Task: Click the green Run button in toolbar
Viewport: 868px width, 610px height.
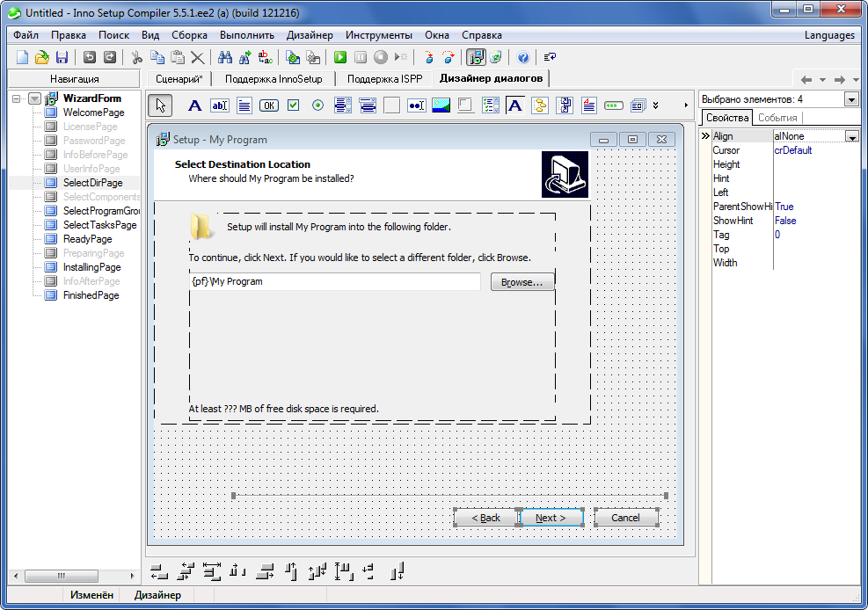Action: 340,57
